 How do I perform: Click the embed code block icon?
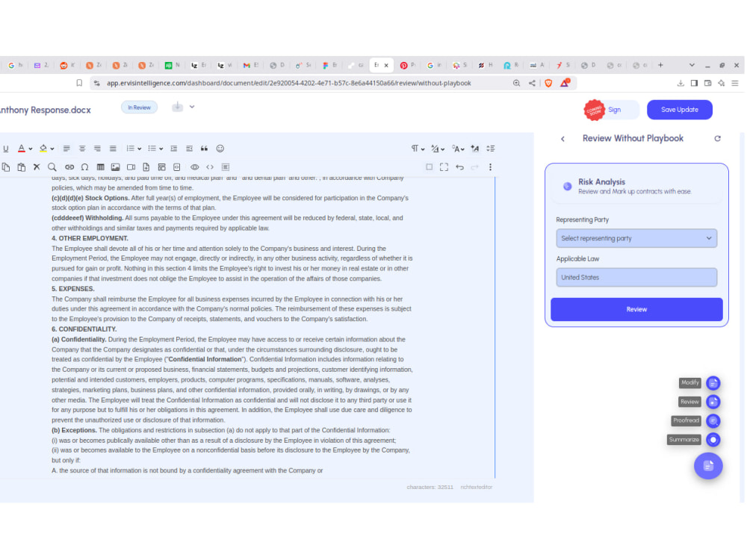tap(177, 167)
